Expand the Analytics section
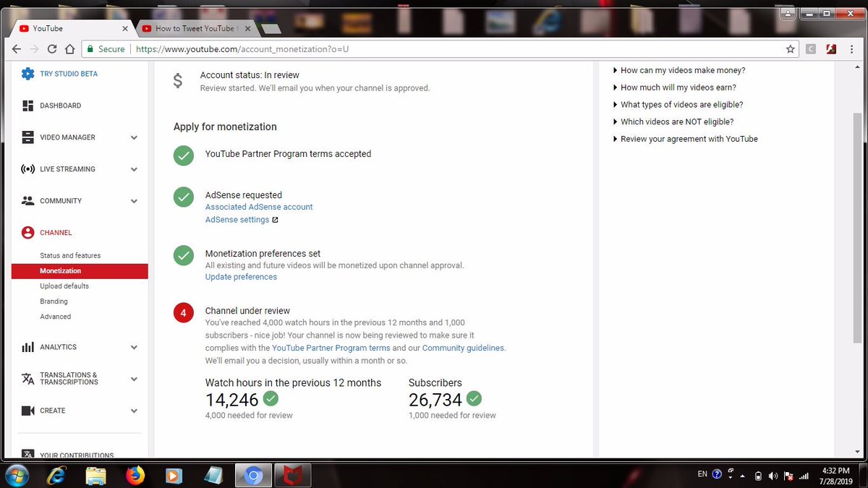Viewport: 868px width, 488px height. 134,347
